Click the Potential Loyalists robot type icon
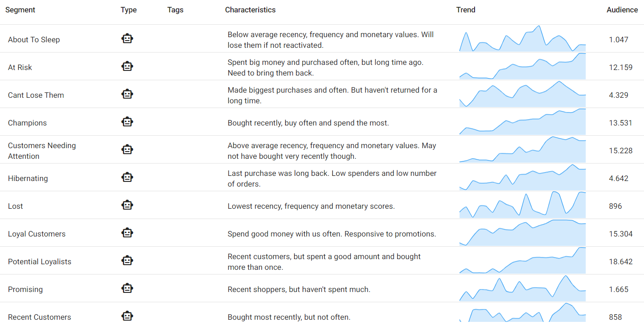 [x=127, y=261]
